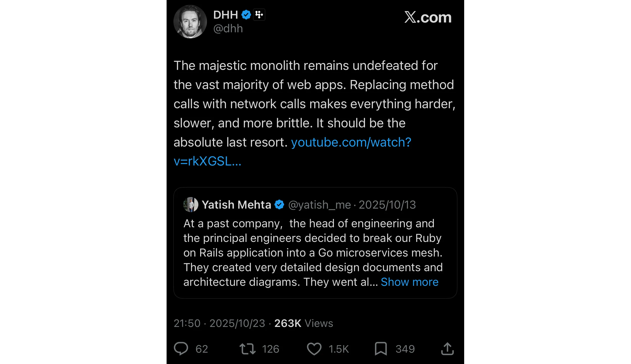
Task: Open the share upload icon
Action: (x=447, y=349)
